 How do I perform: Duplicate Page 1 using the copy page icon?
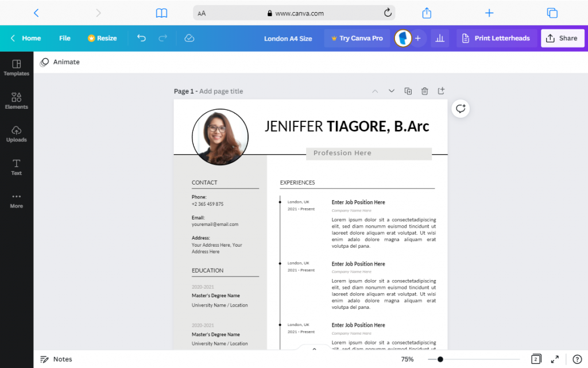click(x=408, y=91)
